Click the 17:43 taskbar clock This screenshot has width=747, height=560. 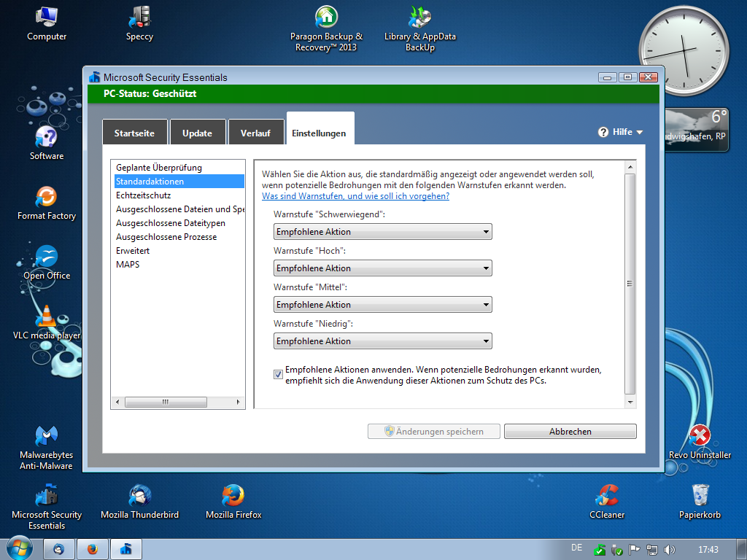point(708,550)
